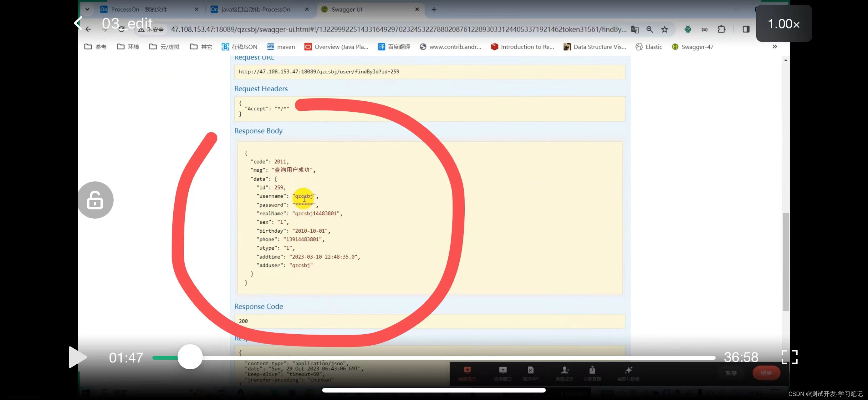Click the phone value 13914483801
The width and height of the screenshot is (868, 400).
pyautogui.click(x=302, y=239)
